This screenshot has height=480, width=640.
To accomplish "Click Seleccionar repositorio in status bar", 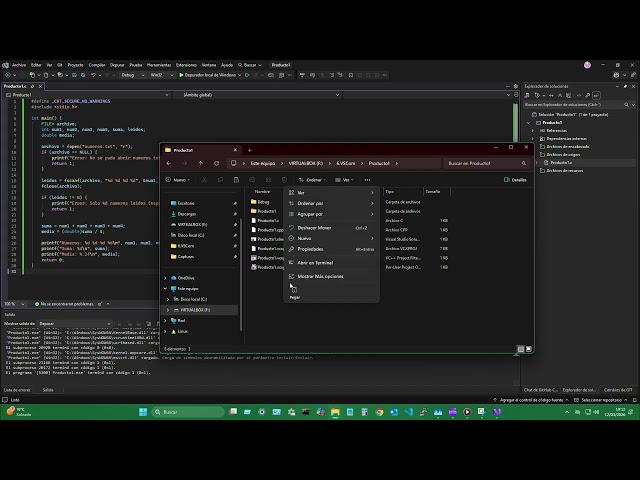I will click(x=601, y=400).
